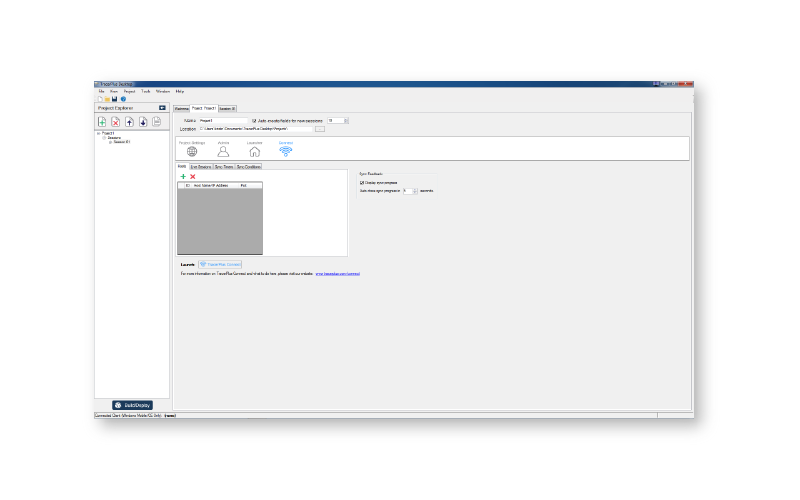Open the Help menu

point(180,91)
